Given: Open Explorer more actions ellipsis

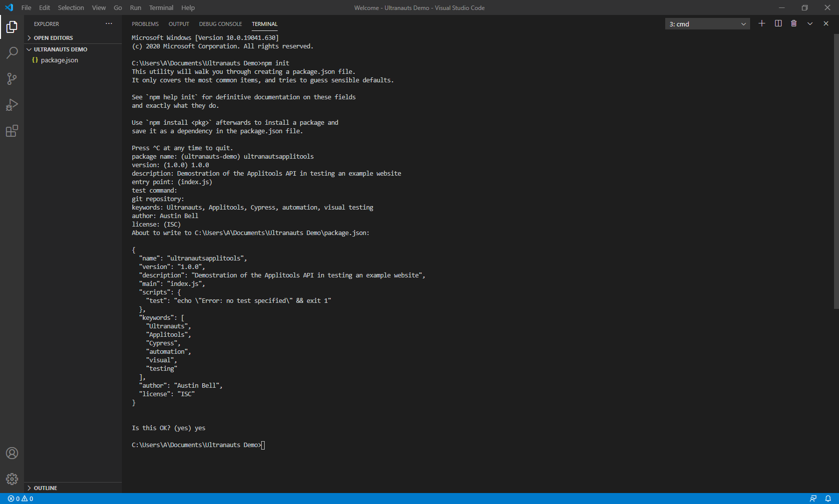Looking at the screenshot, I should [109, 23].
